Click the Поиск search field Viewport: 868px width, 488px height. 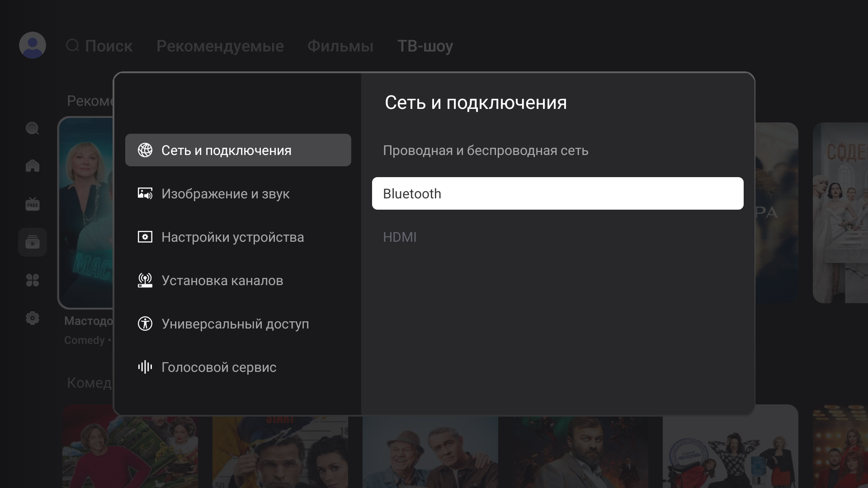pyautogui.click(x=100, y=46)
